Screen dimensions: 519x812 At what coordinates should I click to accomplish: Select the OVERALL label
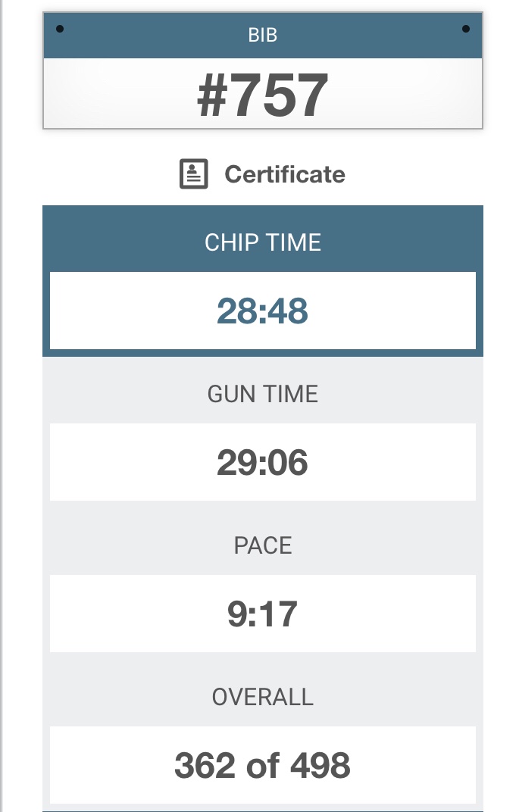tap(262, 697)
